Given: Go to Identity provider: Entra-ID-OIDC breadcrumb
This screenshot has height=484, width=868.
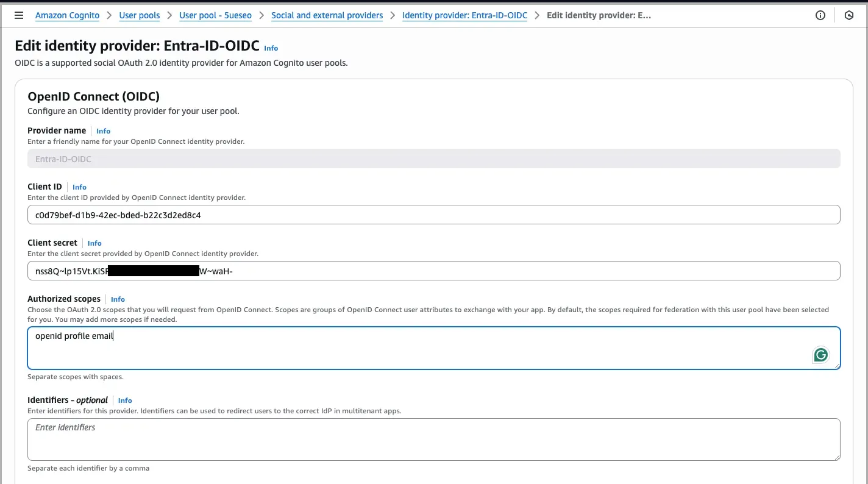Looking at the screenshot, I should point(464,15).
